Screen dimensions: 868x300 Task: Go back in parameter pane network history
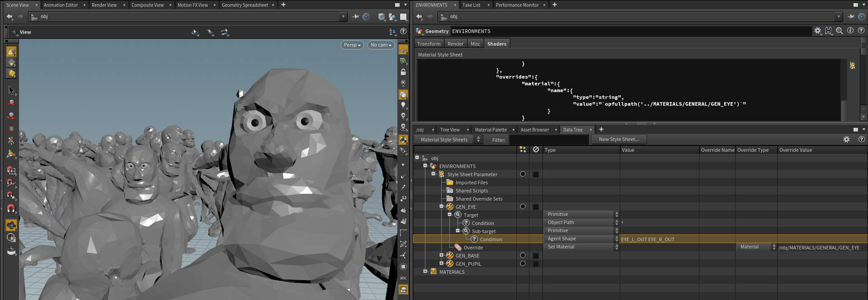(x=419, y=17)
